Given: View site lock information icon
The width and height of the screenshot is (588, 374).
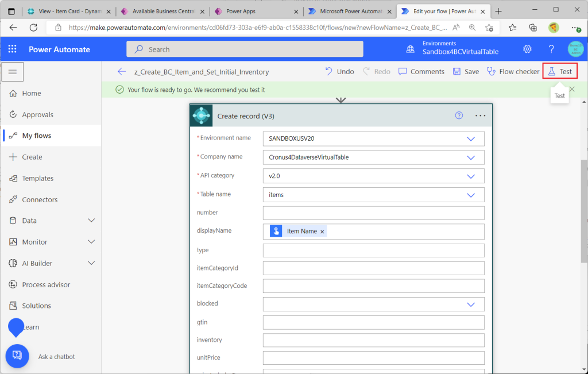Looking at the screenshot, I should (58, 28).
